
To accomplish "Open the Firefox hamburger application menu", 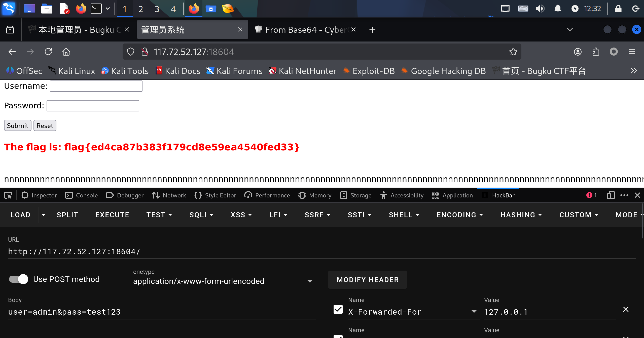I will click(632, 52).
